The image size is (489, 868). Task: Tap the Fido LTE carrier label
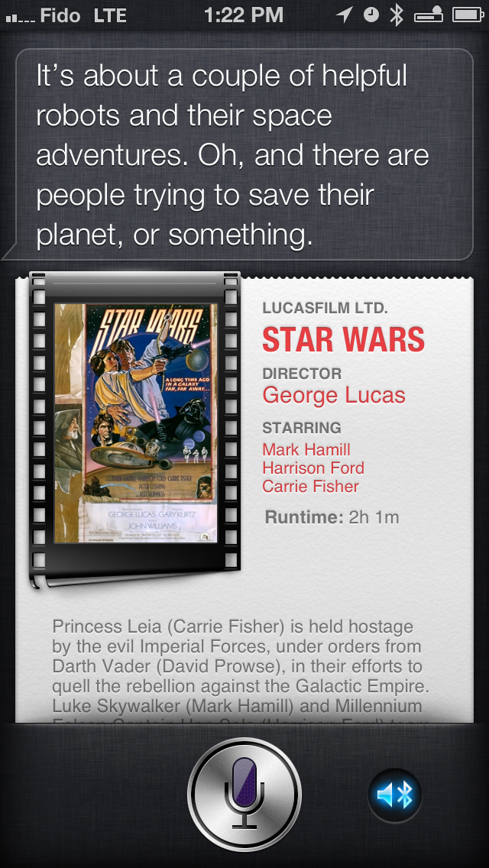click(x=83, y=15)
